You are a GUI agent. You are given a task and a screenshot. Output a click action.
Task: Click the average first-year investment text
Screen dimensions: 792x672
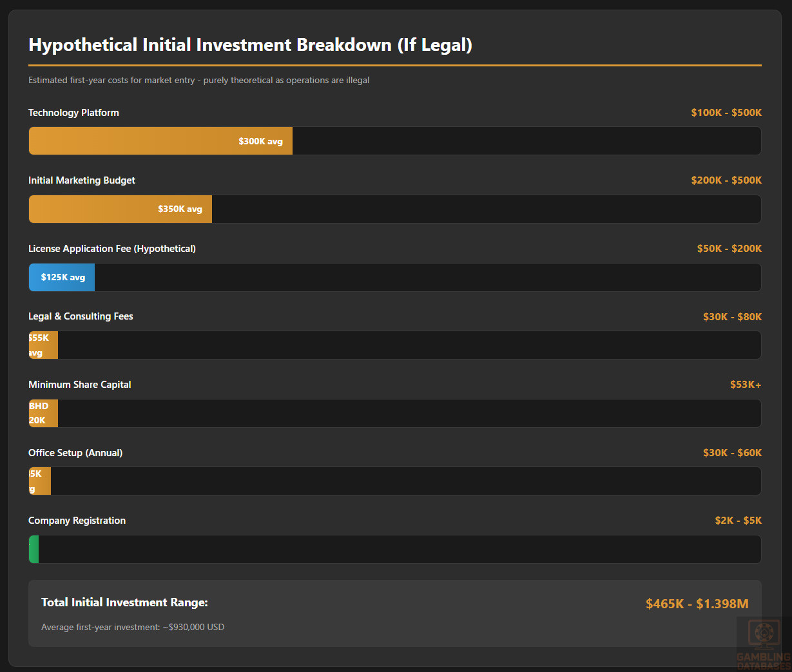pos(133,628)
